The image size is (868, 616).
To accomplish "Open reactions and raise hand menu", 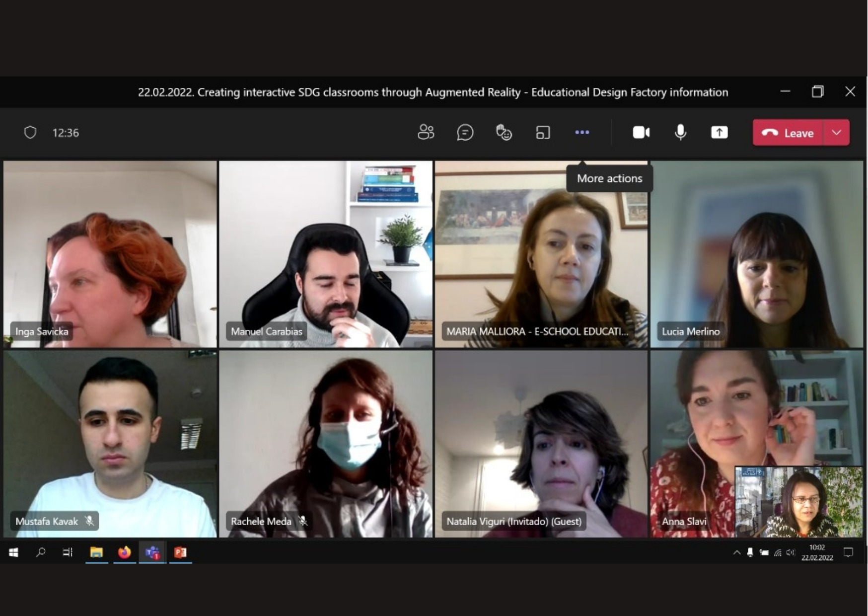I will pos(504,132).
